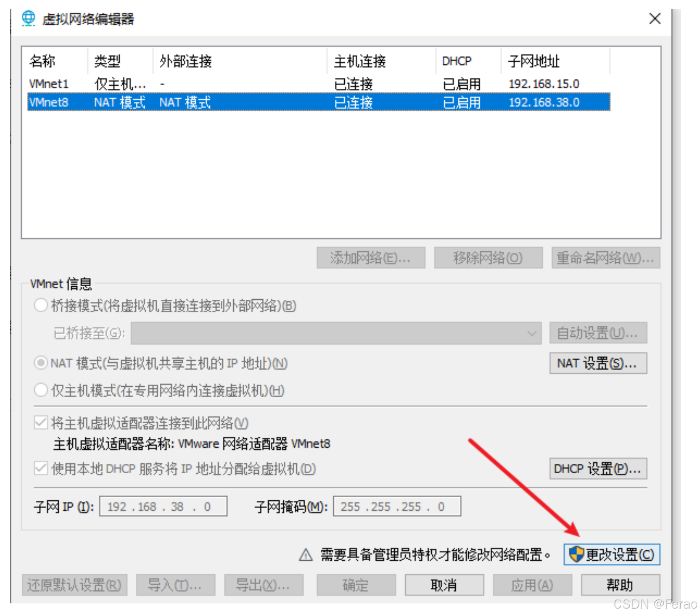Open DHCP 设置 dialog
The width and height of the screenshot is (699, 616).
(x=598, y=469)
